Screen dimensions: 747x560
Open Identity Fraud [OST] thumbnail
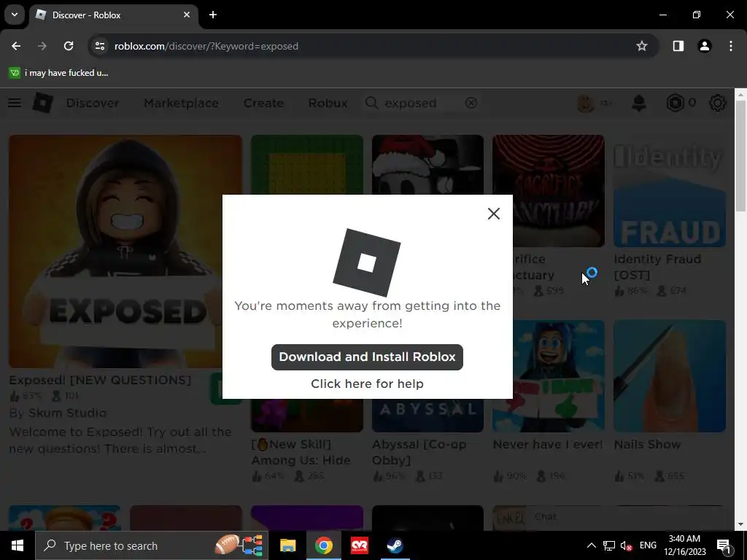(x=670, y=190)
